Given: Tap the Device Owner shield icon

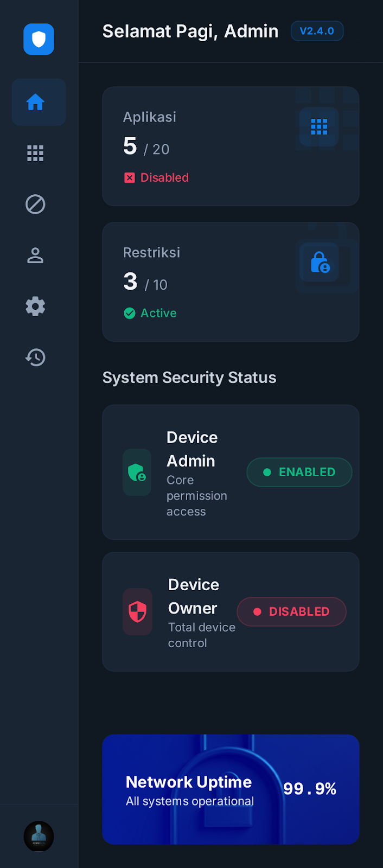Looking at the screenshot, I should coord(137,611).
